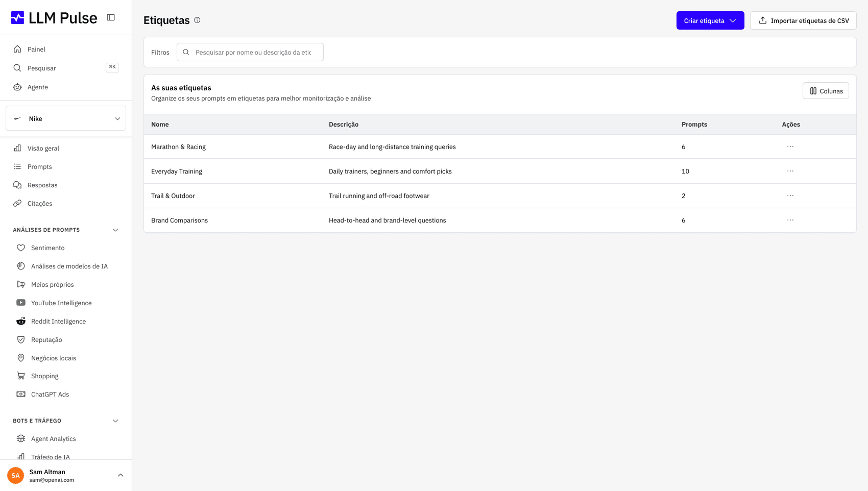This screenshot has height=491, width=868.
Task: Click the Agent Analytics icon
Action: click(x=21, y=438)
